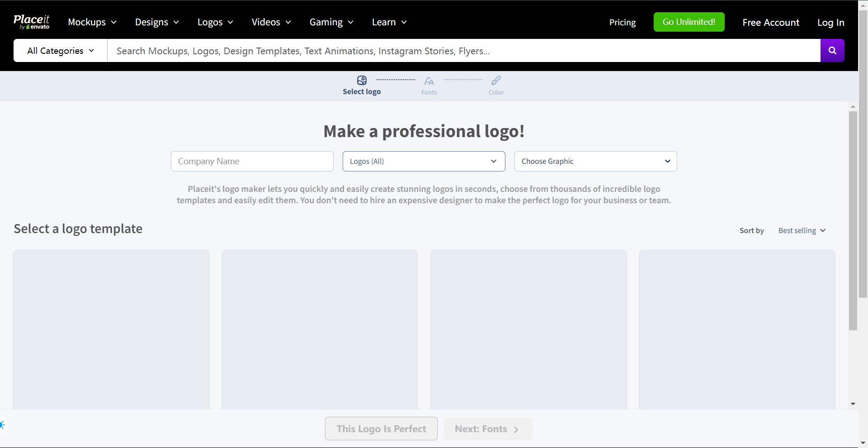Click Free Account link

tap(771, 22)
